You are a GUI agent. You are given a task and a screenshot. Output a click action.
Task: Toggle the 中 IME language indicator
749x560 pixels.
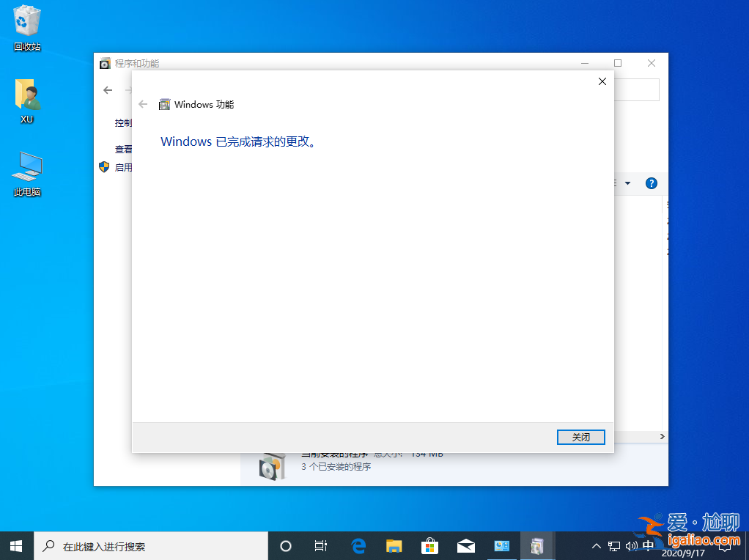[648, 545]
